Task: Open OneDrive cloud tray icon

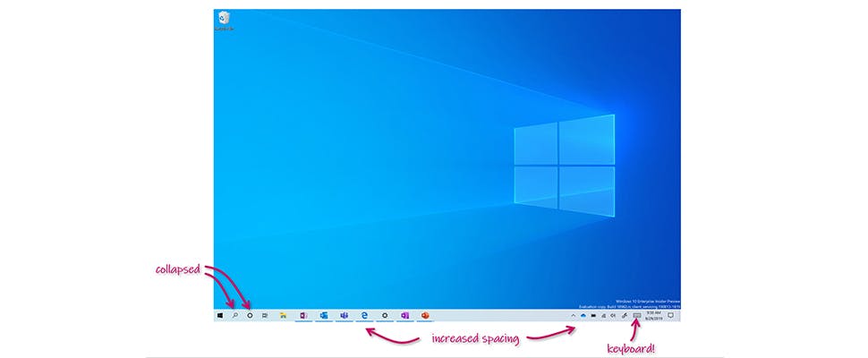Action: point(583,315)
